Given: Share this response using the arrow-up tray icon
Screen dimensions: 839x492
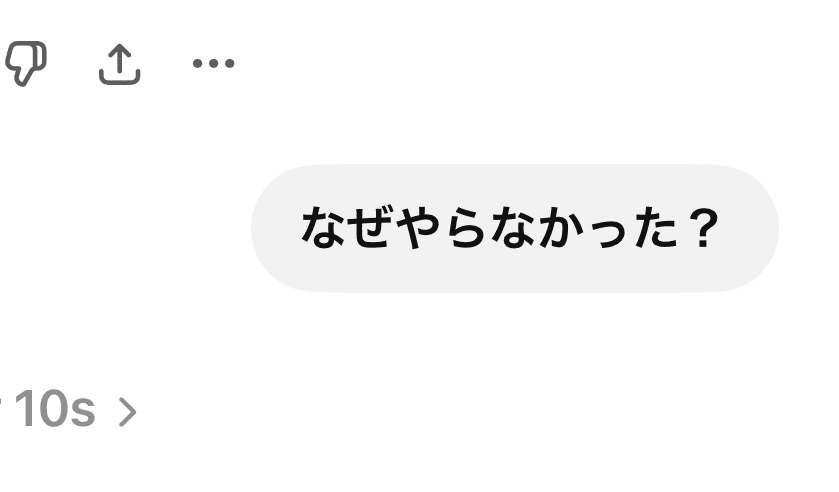Looking at the screenshot, I should (x=120, y=64).
